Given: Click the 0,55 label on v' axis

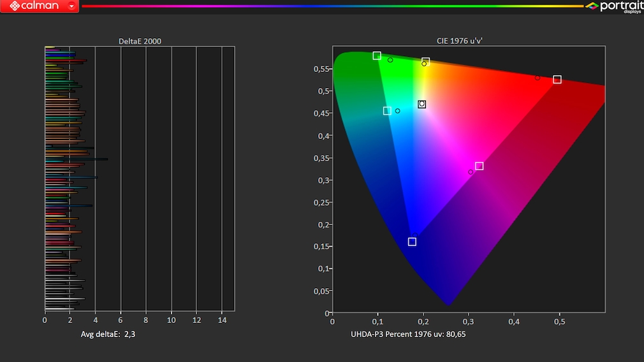Looking at the screenshot, I should pos(321,69).
